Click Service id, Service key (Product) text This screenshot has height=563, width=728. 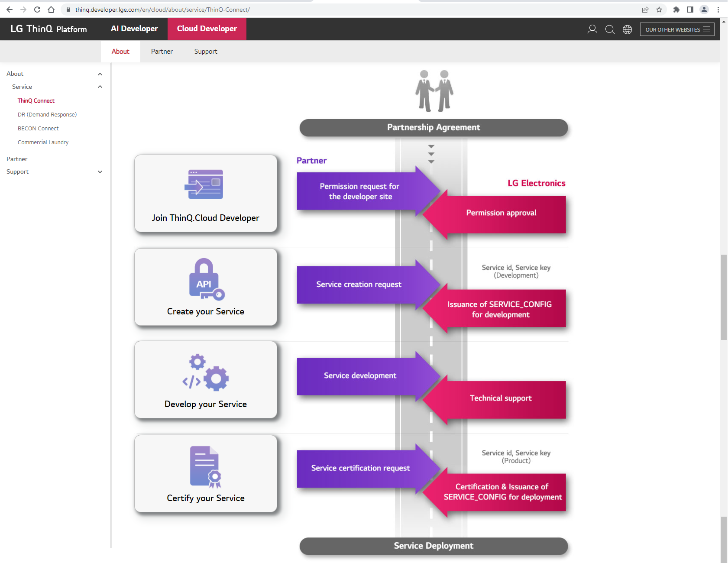click(516, 457)
